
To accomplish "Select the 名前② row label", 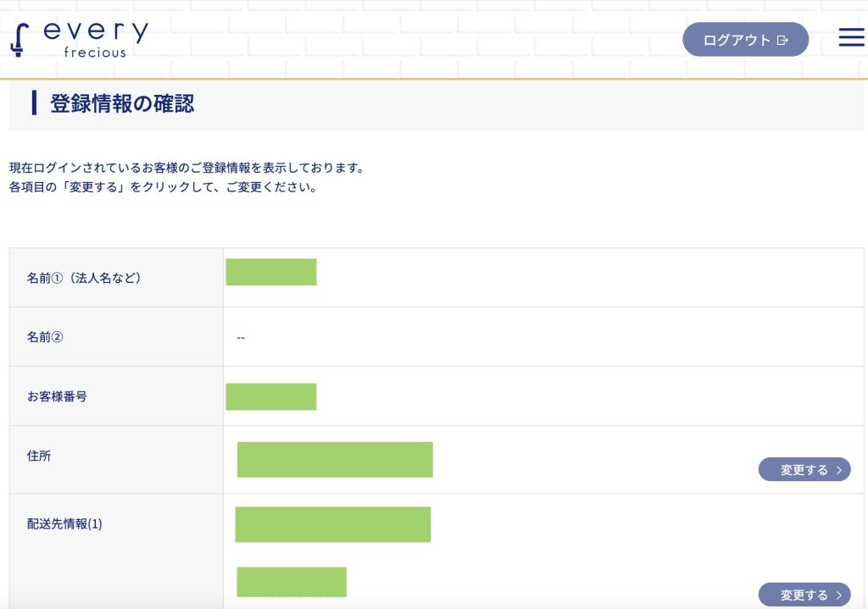I will [46, 337].
